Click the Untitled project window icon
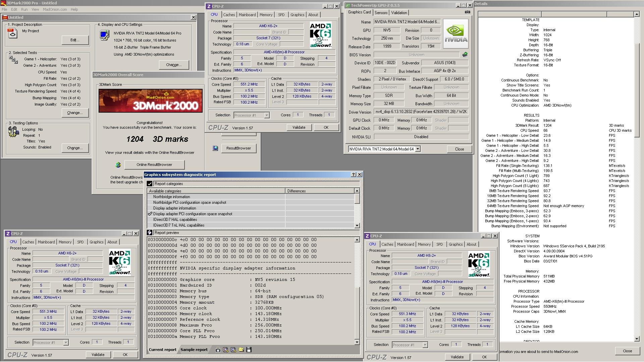The height and width of the screenshot is (362, 644). tap(5, 17)
